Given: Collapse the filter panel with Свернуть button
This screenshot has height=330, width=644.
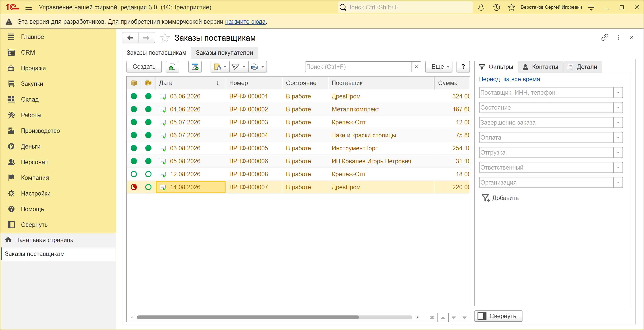Looking at the screenshot, I should [498, 316].
